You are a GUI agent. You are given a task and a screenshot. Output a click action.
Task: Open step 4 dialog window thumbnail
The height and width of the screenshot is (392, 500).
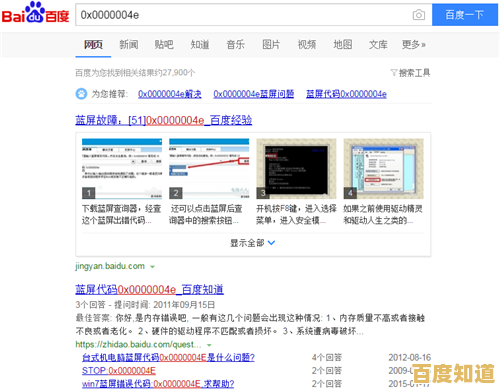click(x=383, y=169)
